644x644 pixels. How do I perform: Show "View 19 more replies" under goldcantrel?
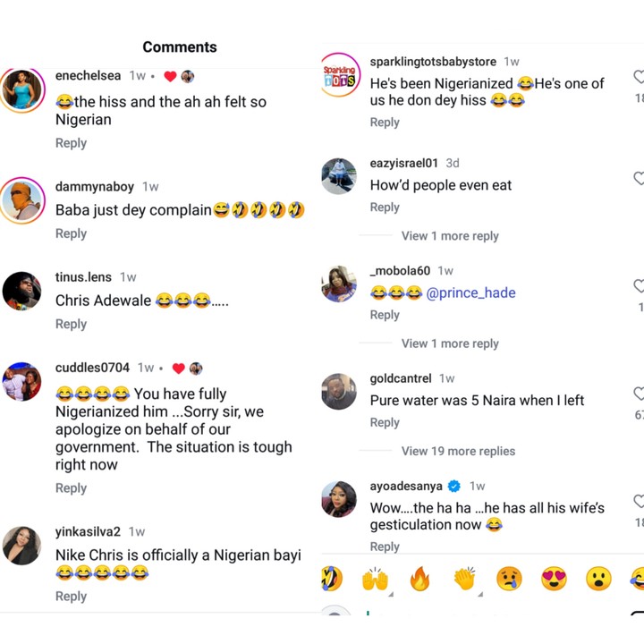click(x=458, y=451)
